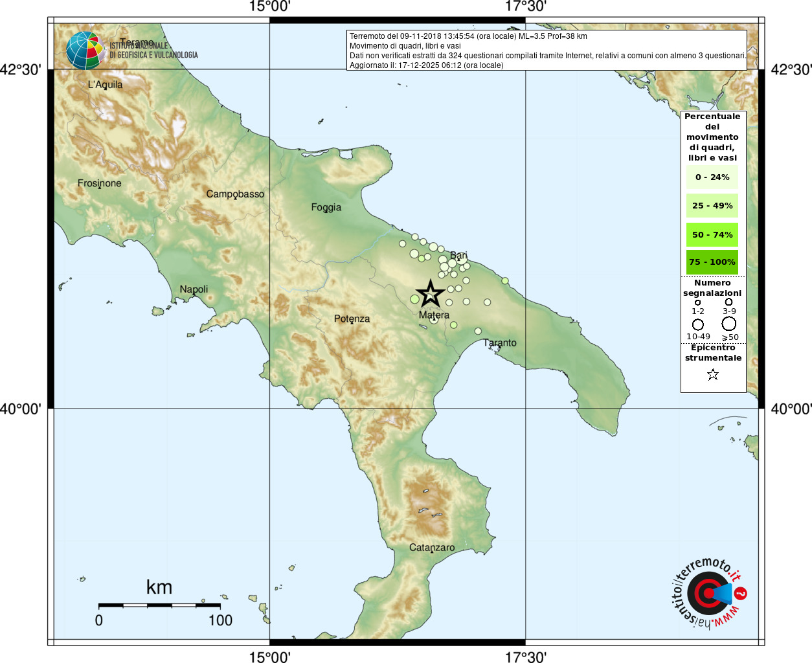Select the 50 - 74% legend swatch
The width and height of the screenshot is (812, 663).
[712, 234]
